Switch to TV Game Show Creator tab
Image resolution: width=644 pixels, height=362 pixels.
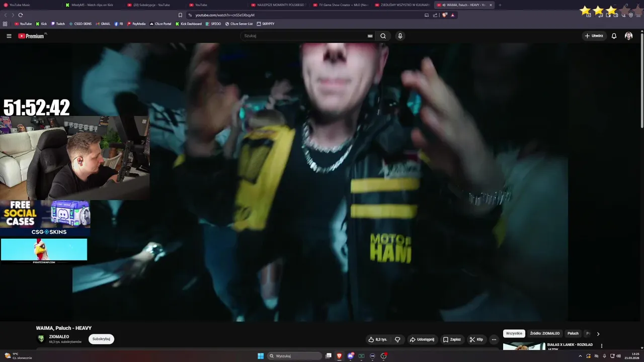[340, 5]
